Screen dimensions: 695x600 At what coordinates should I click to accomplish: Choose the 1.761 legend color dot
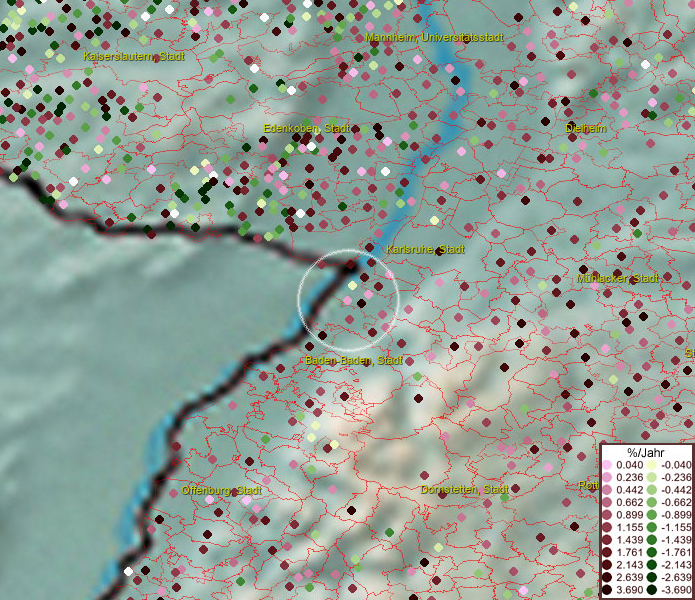point(607,553)
